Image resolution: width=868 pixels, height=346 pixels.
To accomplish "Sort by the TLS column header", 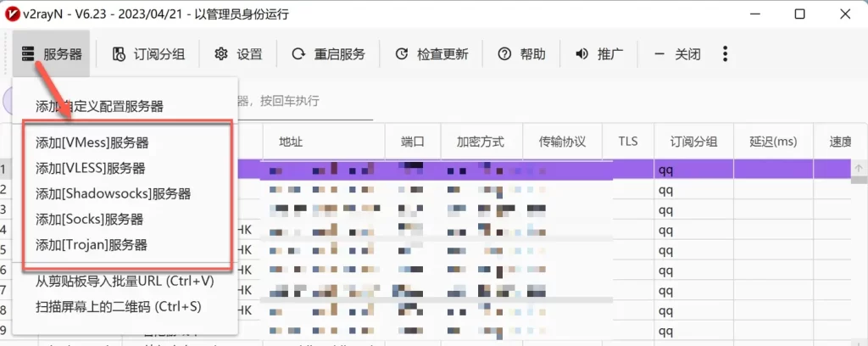I will (628, 142).
